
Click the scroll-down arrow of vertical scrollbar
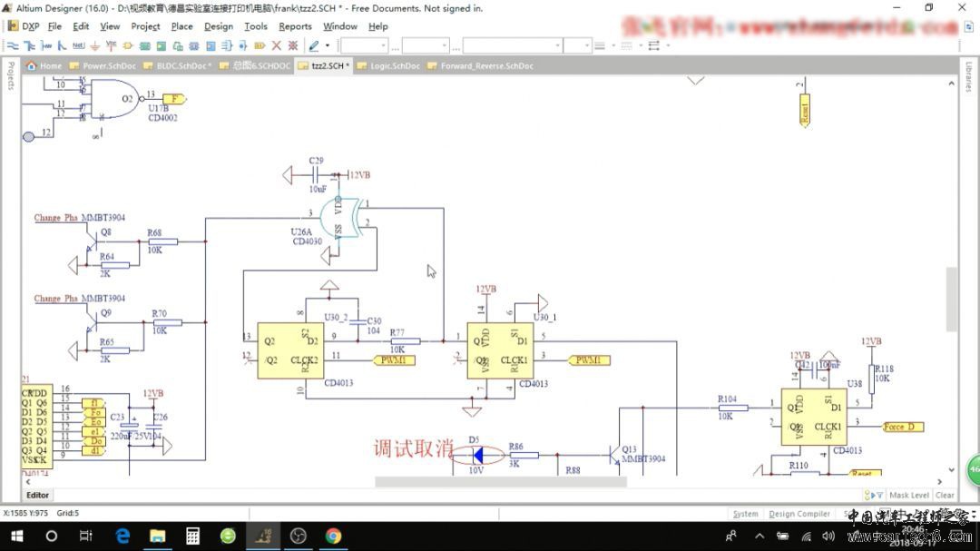[x=951, y=469]
